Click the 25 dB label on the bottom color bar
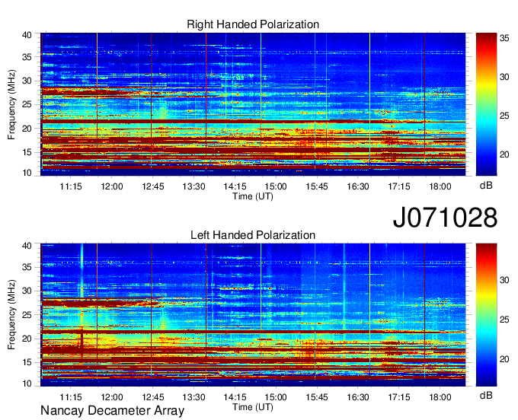The image size is (518, 420). (x=504, y=320)
